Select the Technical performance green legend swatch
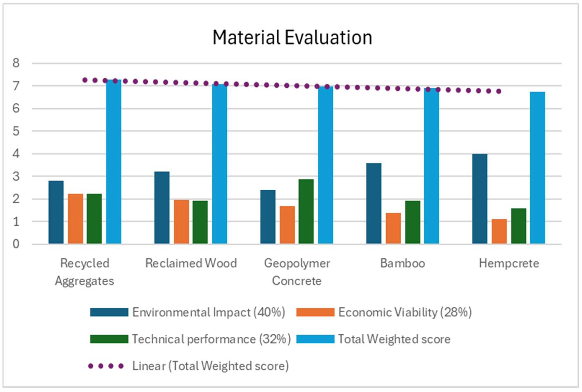 coord(109,339)
